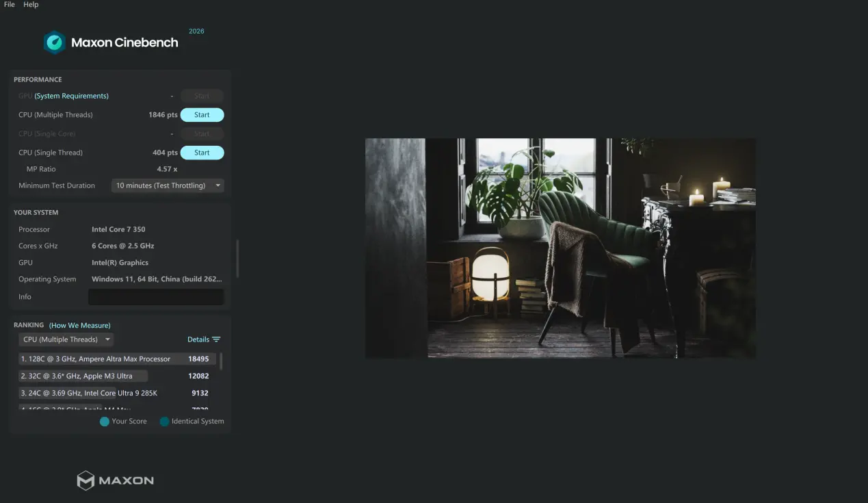Select the Intel Core Ultra 9 285K row
This screenshot has height=503, width=868.
(118, 393)
